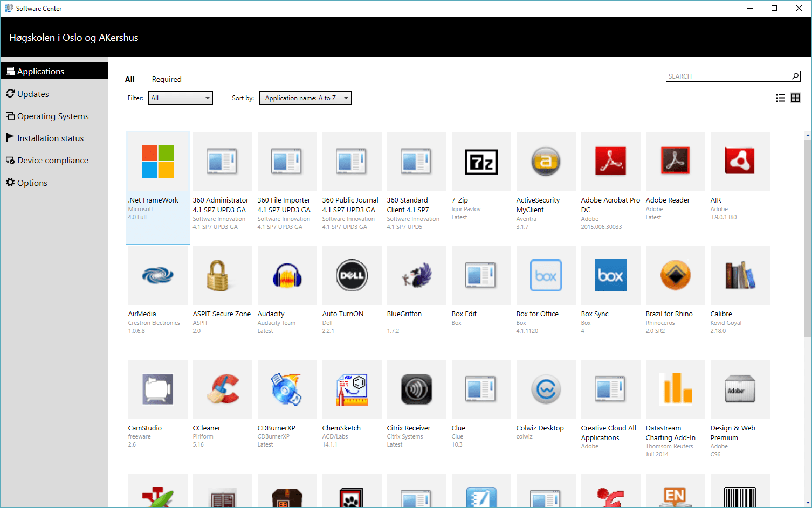Screen dimensions: 812x508
Task: Switch to list view
Action: [x=780, y=98]
